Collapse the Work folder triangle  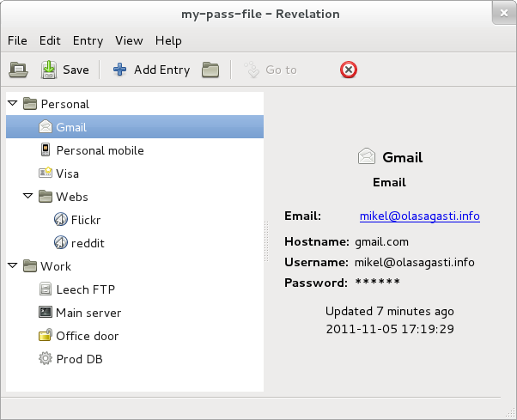tap(13, 265)
